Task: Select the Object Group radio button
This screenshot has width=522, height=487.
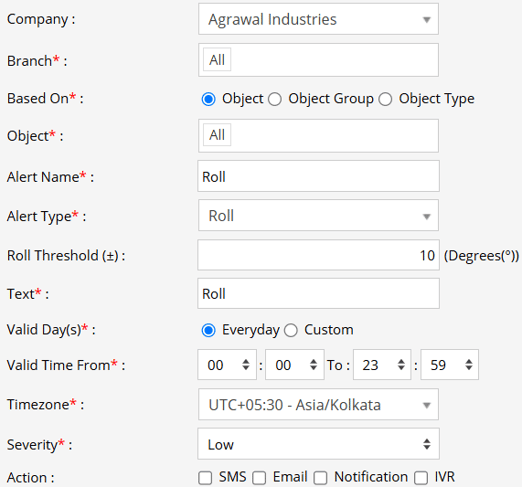Action: coord(275,99)
